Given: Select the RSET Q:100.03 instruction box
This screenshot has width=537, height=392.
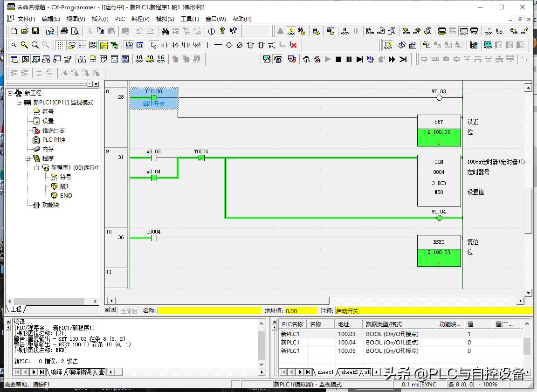Looking at the screenshot, I should click(439, 251).
